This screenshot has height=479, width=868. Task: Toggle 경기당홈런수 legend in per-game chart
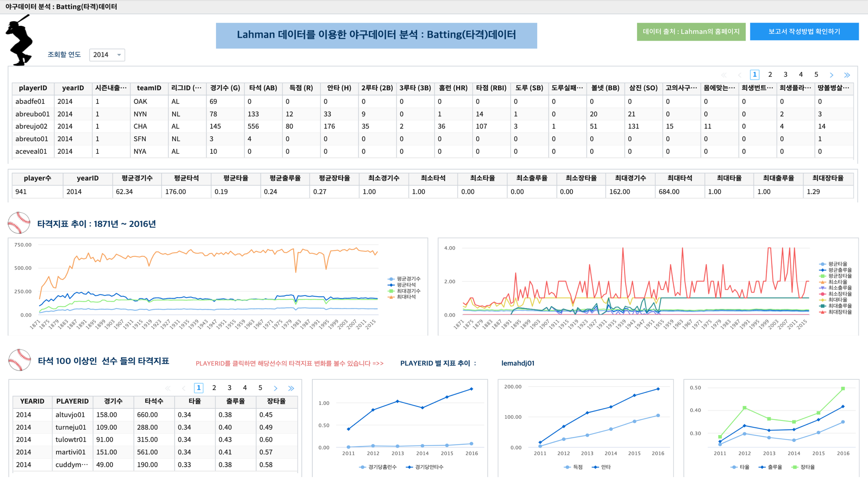coord(378,467)
